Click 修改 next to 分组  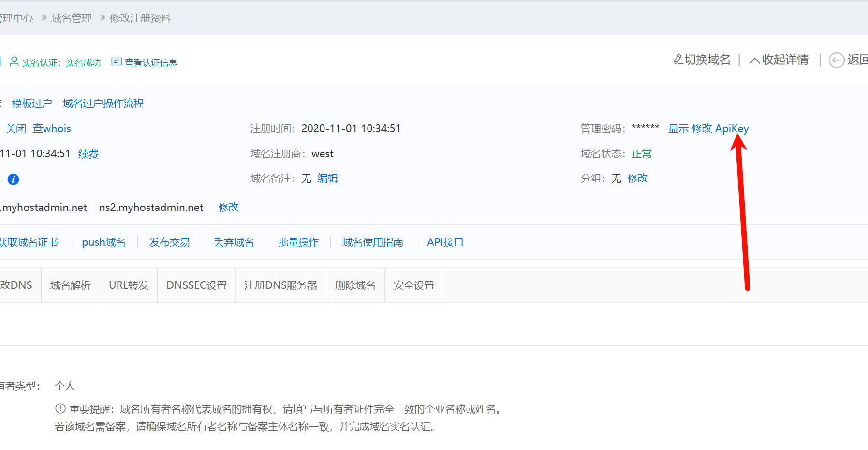point(638,179)
